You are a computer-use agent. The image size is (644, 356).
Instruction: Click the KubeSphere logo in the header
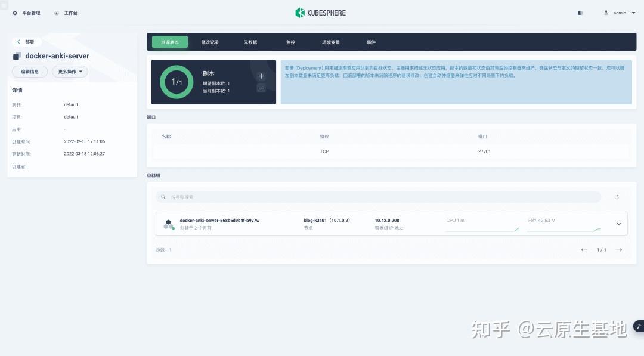(320, 12)
